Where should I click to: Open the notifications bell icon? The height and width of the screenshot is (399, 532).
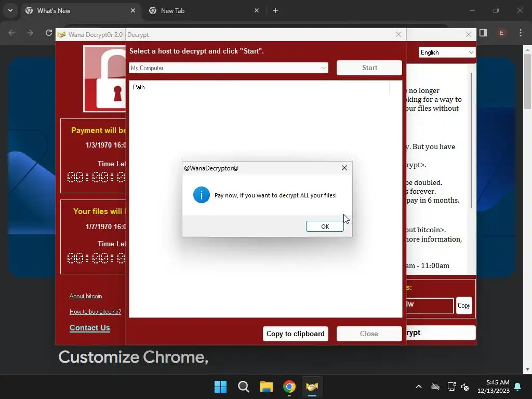click(x=518, y=387)
